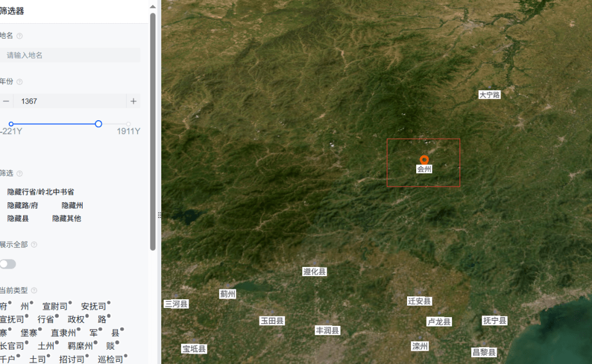This screenshot has height=364, width=592.
Task: Click the help icon beside 展示全部
Action: 34,245
